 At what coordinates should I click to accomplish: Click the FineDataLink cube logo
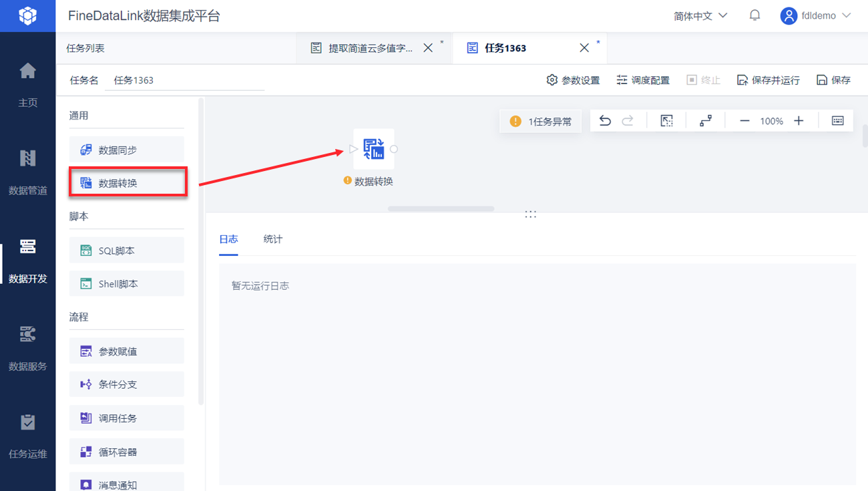point(27,15)
